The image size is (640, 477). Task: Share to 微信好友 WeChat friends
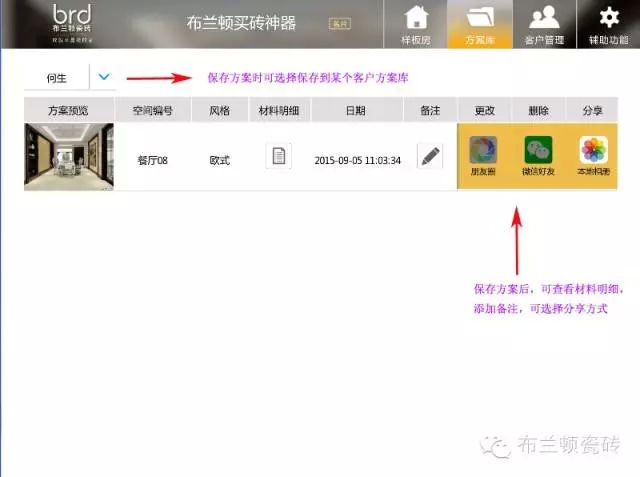click(x=538, y=156)
